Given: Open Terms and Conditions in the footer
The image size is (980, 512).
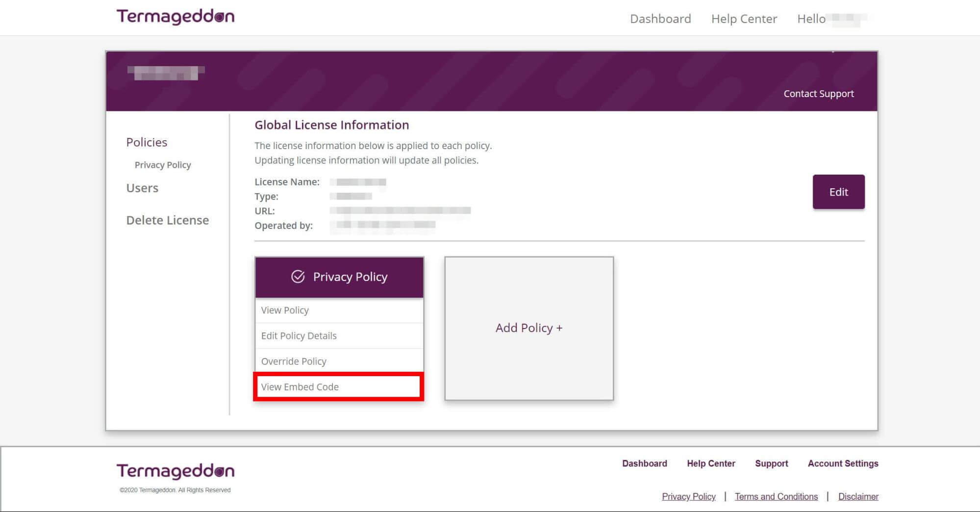Looking at the screenshot, I should pos(776,496).
